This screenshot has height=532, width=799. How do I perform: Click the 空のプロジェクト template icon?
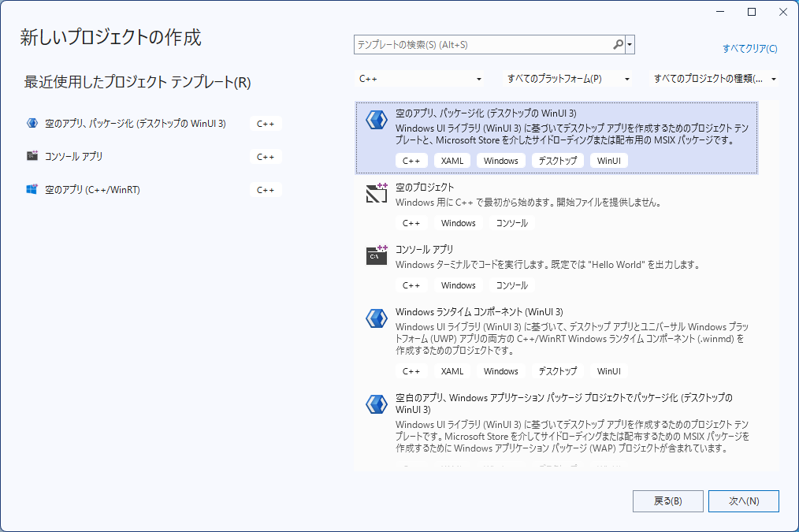coord(377,193)
